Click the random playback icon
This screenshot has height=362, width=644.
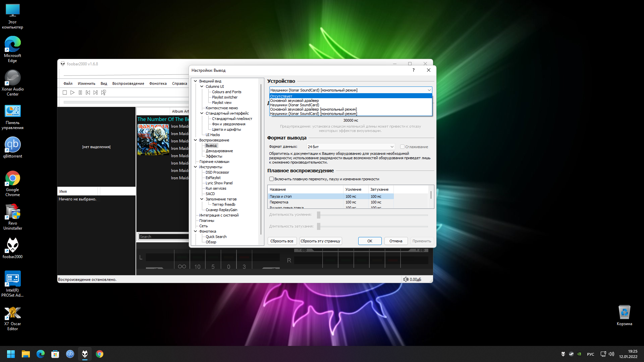[x=104, y=93]
